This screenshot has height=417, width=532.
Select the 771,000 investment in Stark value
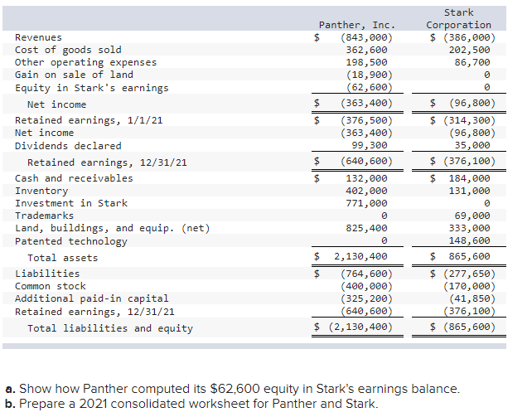pyautogui.click(x=366, y=203)
